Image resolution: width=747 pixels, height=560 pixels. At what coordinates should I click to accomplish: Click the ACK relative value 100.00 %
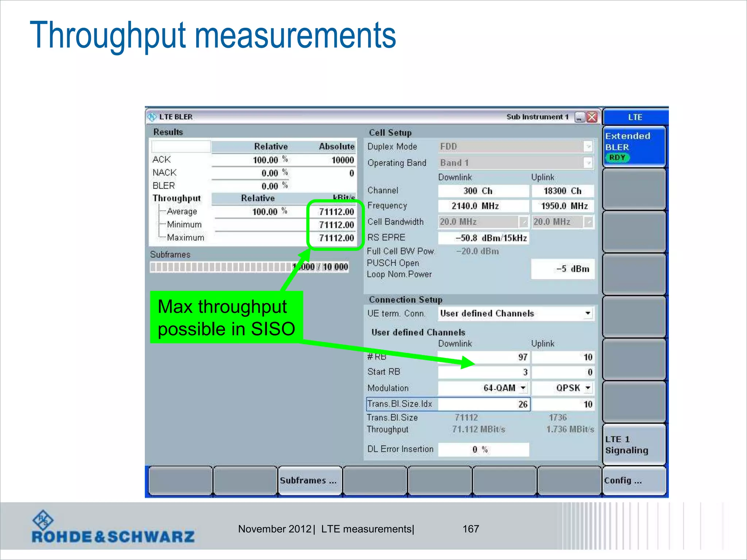270,160
